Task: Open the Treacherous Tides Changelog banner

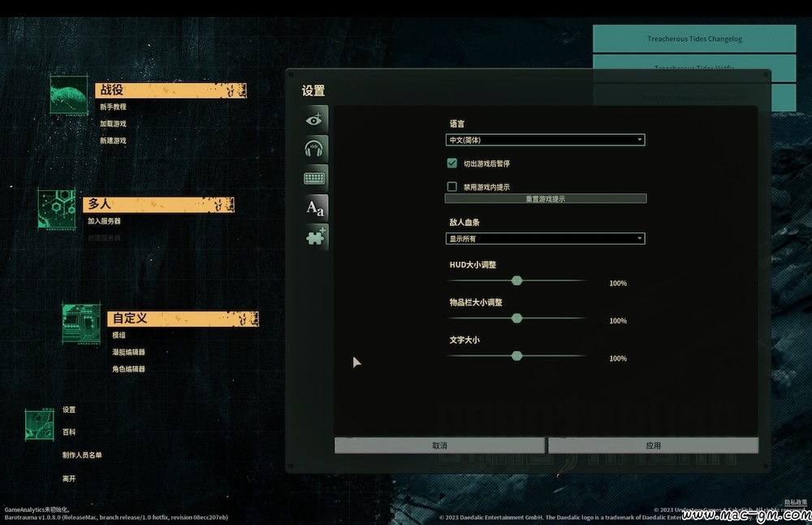Action: (694, 39)
